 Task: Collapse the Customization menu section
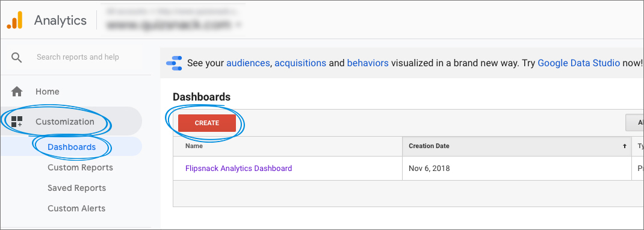[72, 122]
